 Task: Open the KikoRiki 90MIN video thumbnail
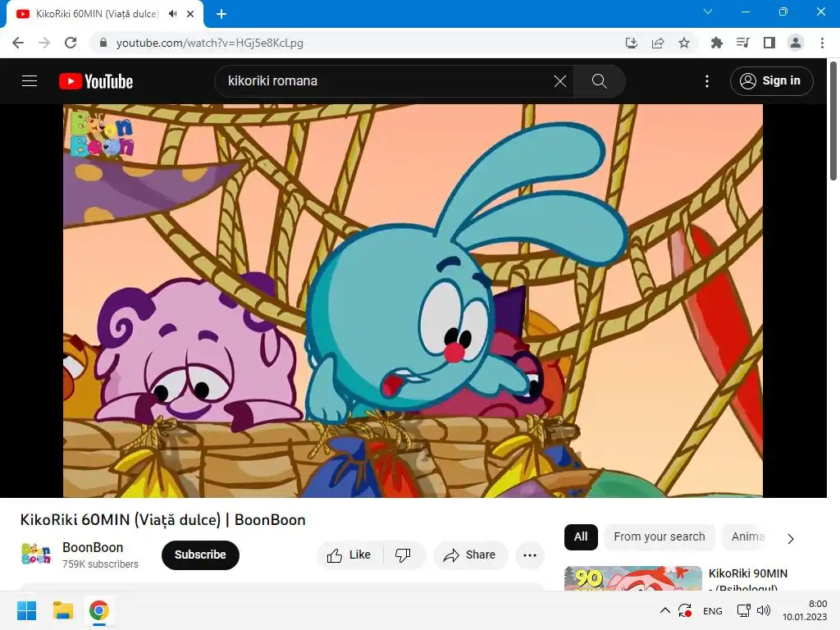click(x=632, y=578)
